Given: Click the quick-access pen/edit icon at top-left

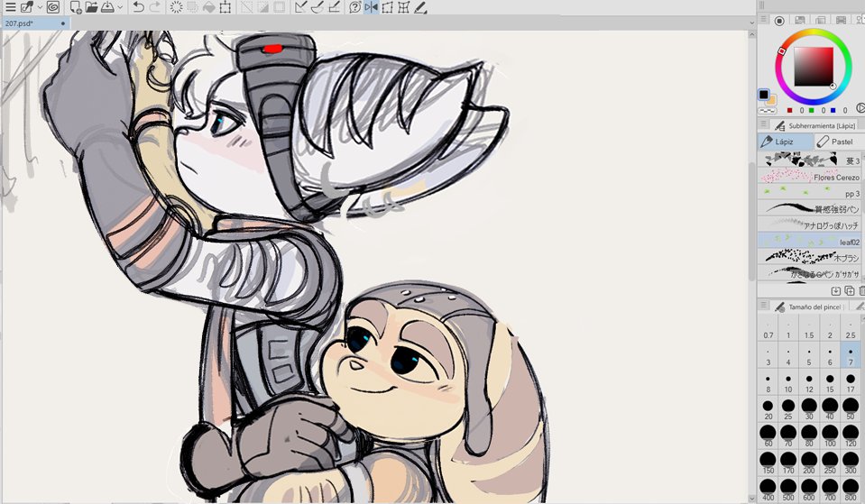Looking at the screenshot, I should point(27,7).
